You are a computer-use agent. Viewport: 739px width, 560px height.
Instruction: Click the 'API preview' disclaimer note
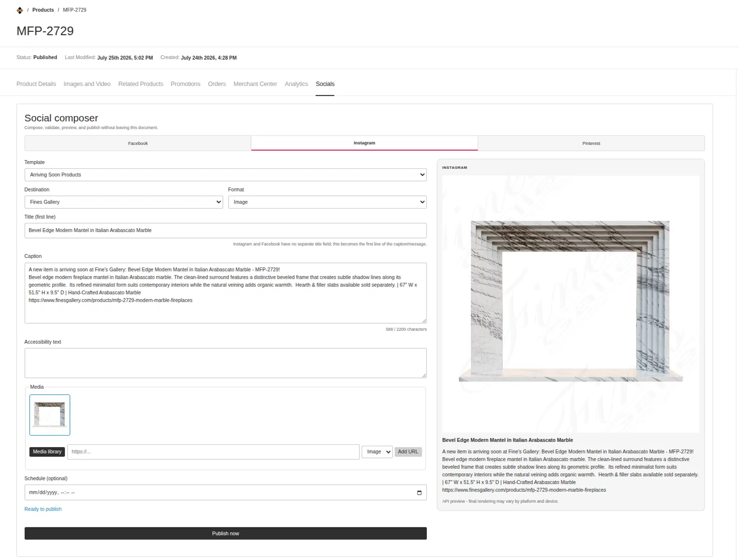500,502
